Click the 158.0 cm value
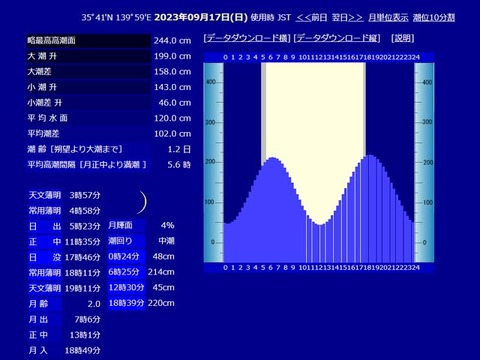 point(172,72)
